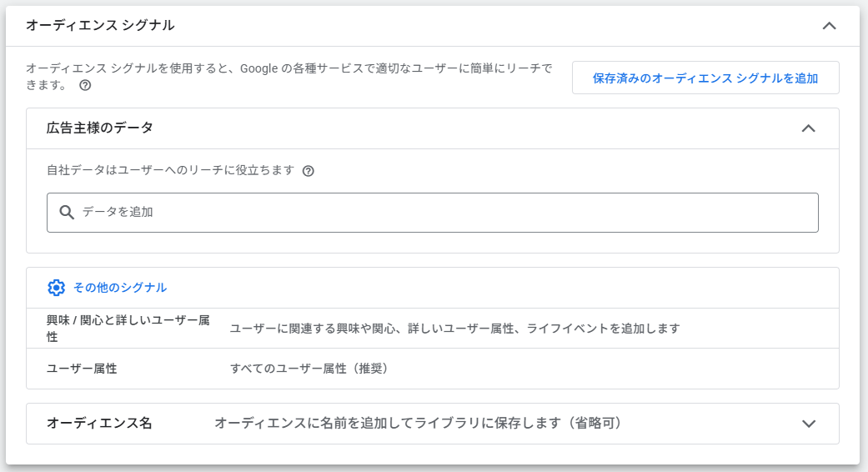Click the magnifier search icon

point(67,213)
